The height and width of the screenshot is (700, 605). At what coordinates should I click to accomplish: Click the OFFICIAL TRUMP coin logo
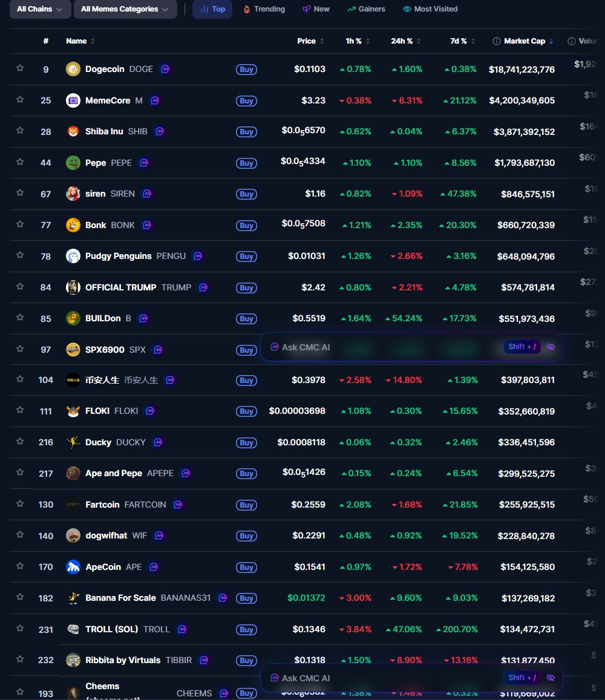click(x=73, y=287)
